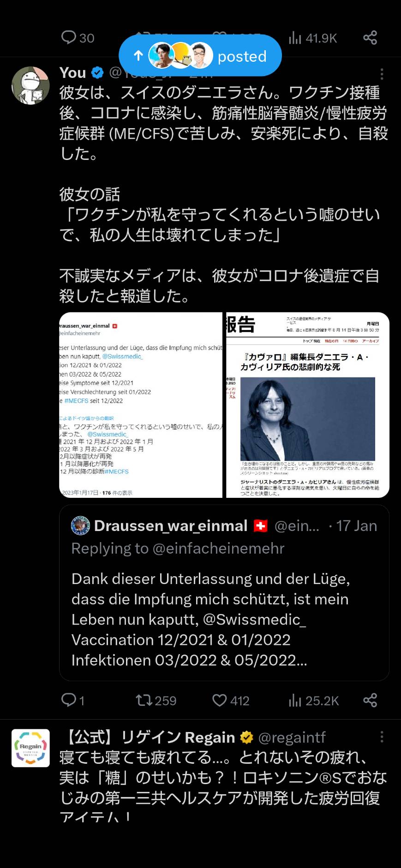The height and width of the screenshot is (868, 401).
Task: Open Regain advertiser profile logo
Action: click(30, 748)
